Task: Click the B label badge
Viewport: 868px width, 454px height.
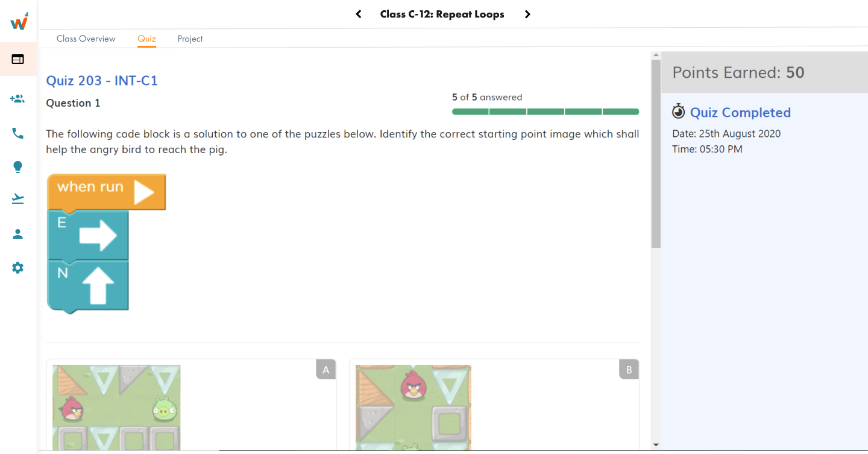Action: tap(629, 370)
